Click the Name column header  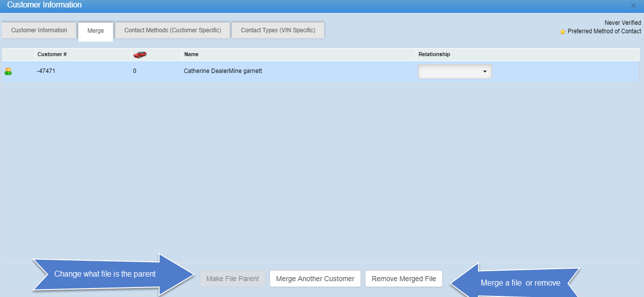point(191,55)
